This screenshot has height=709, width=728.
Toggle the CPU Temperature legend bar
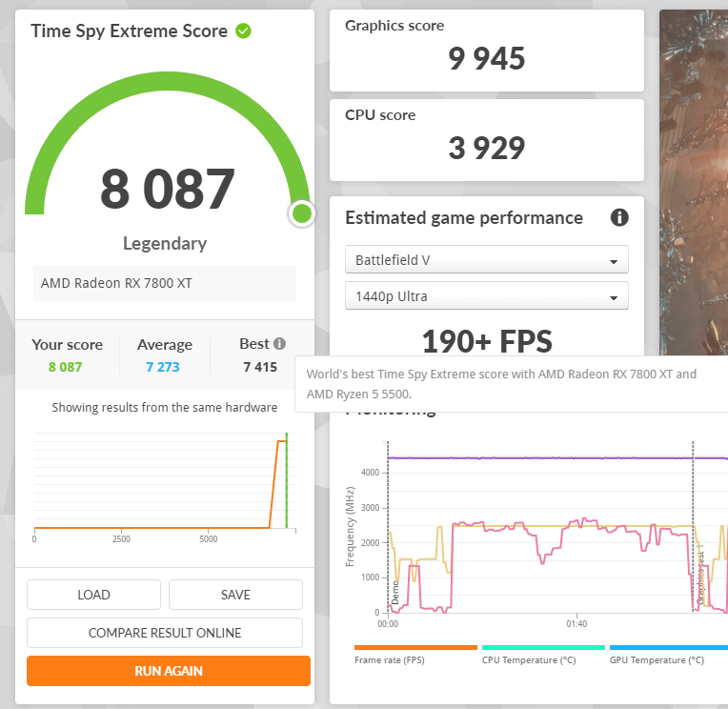coord(543,647)
